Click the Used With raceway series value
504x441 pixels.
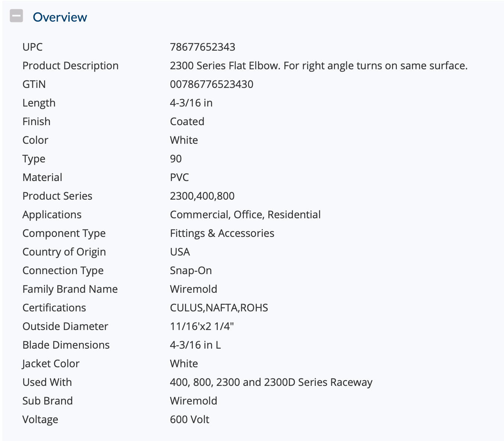pyautogui.click(x=271, y=382)
